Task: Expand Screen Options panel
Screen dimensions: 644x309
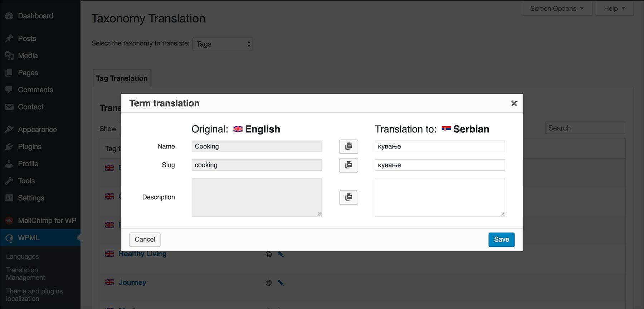Action: [557, 9]
